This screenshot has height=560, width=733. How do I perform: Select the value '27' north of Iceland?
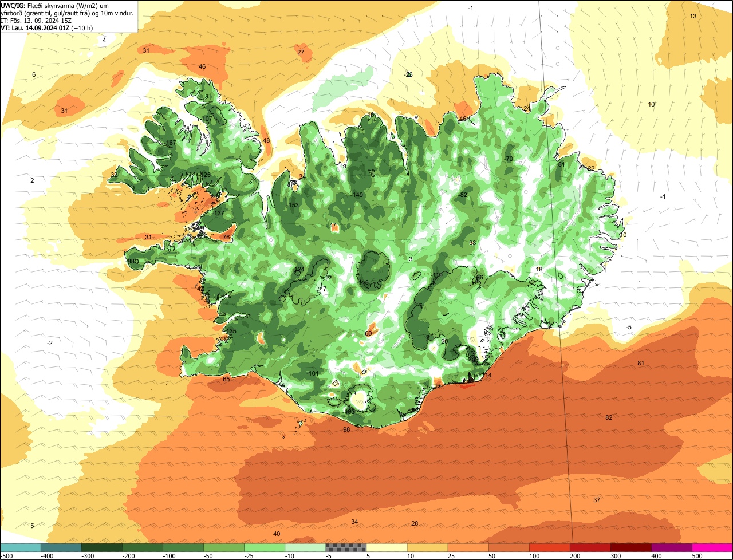301,52
